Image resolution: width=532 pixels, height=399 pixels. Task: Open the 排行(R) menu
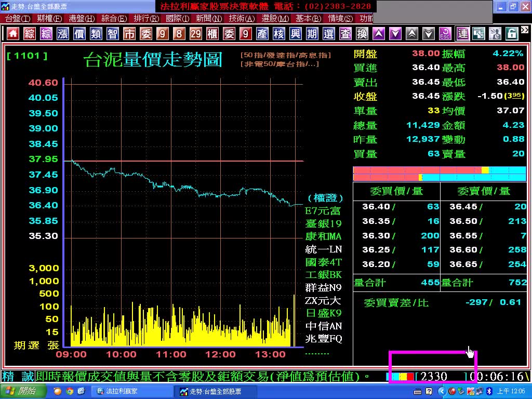146,19
